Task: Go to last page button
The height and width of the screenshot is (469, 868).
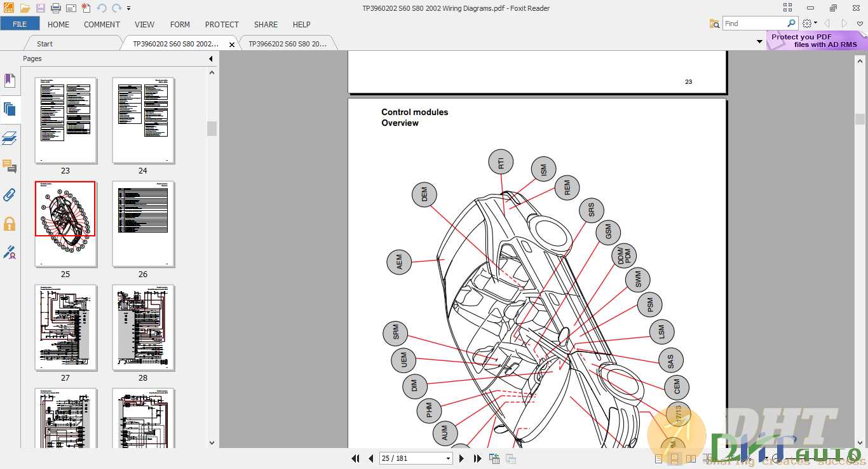Action: (x=478, y=458)
